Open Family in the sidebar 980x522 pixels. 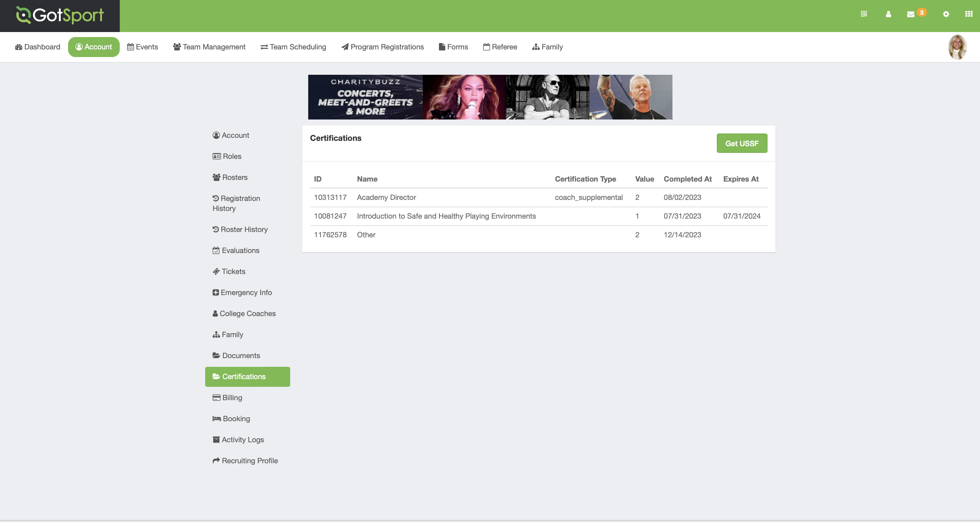point(247,335)
